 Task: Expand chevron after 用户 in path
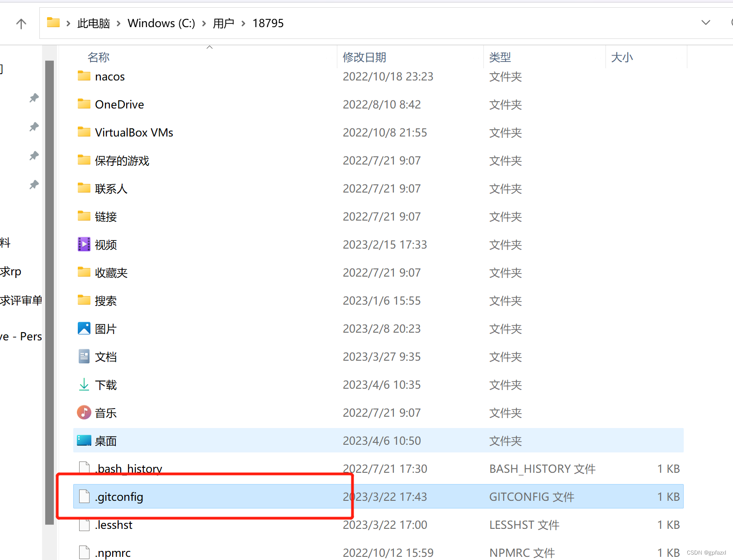[243, 24]
